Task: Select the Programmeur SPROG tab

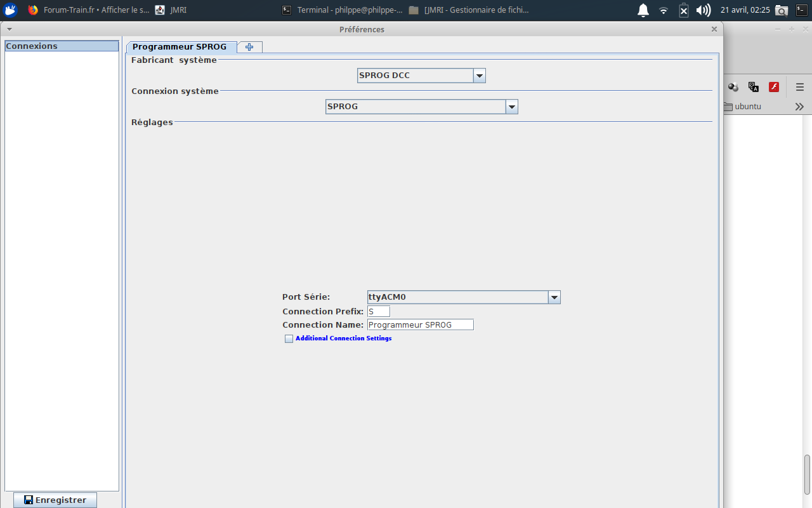Action: pyautogui.click(x=180, y=47)
